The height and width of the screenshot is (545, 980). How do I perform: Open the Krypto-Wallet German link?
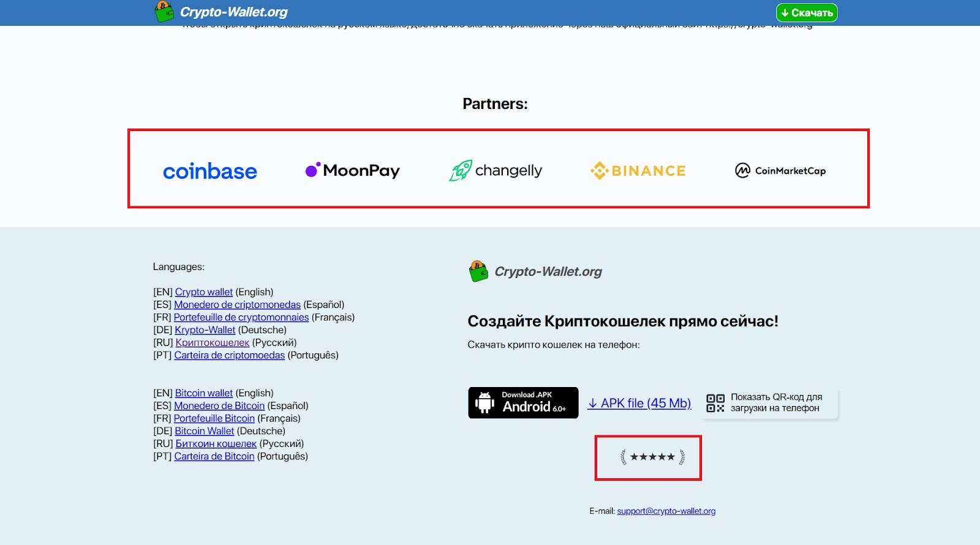pos(205,330)
